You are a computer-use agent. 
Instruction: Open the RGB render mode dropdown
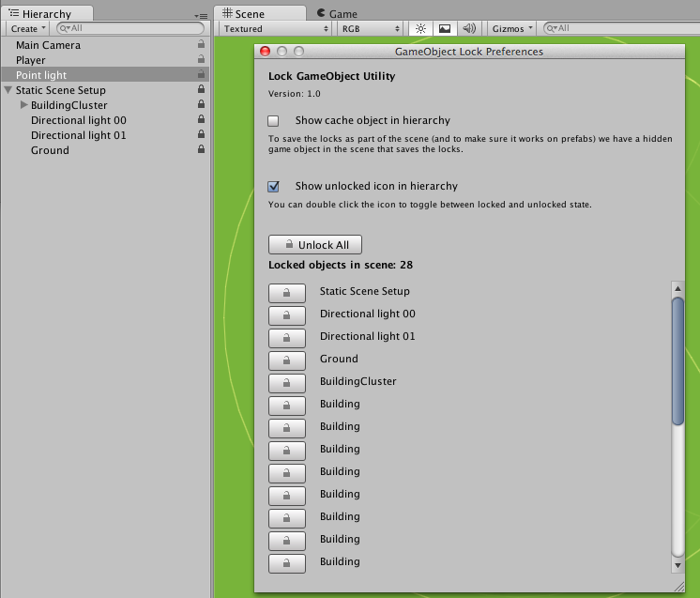[x=370, y=28]
